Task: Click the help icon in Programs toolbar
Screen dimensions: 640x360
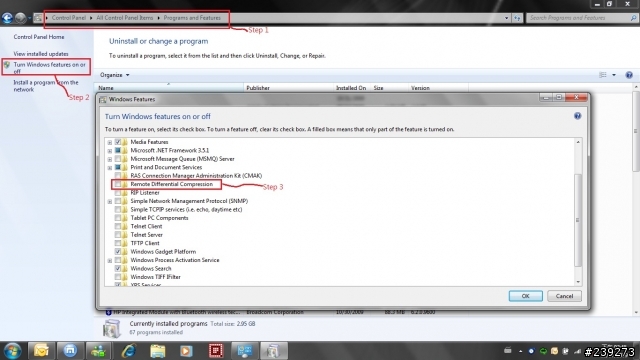Action: (629, 75)
